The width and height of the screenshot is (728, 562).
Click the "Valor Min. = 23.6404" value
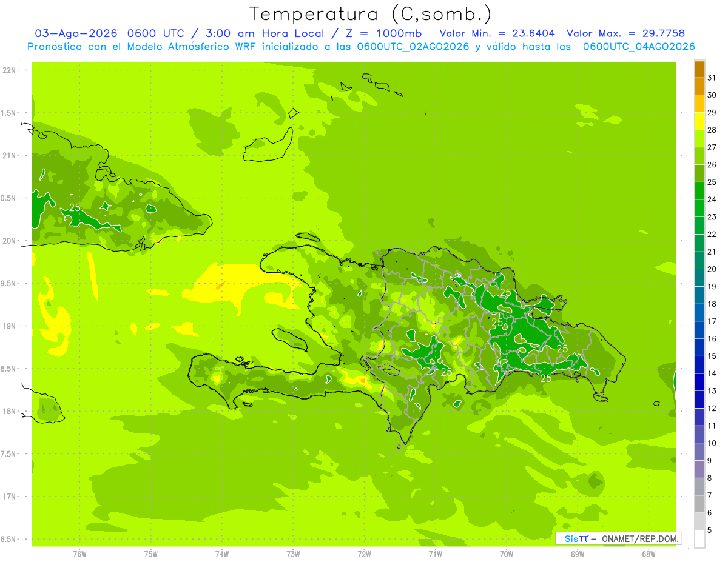(497, 33)
